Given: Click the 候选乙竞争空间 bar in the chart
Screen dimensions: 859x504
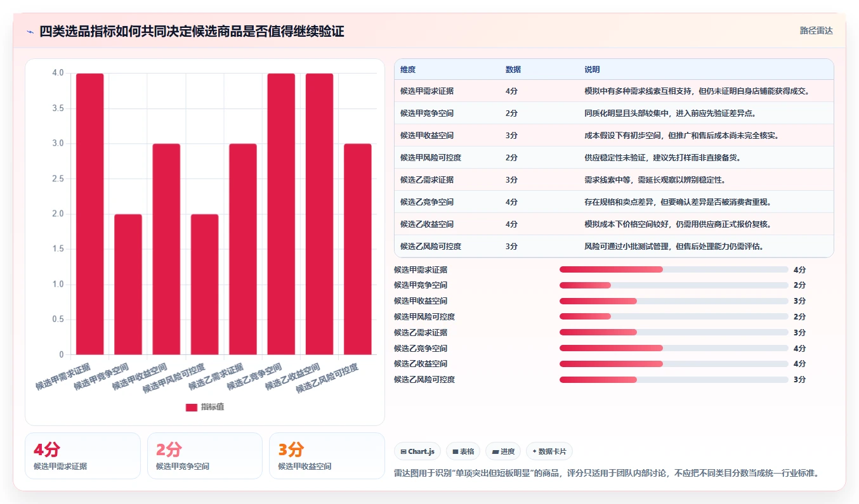Looking at the screenshot, I should coord(281,214).
